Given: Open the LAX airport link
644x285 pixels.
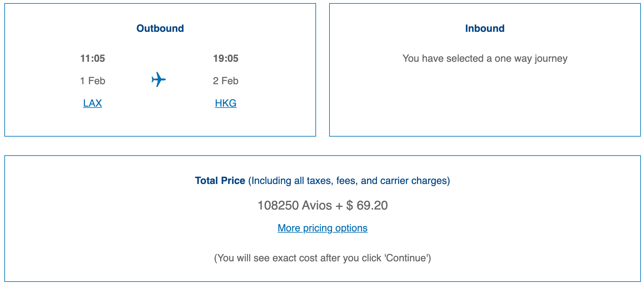Looking at the screenshot, I should pos(92,103).
